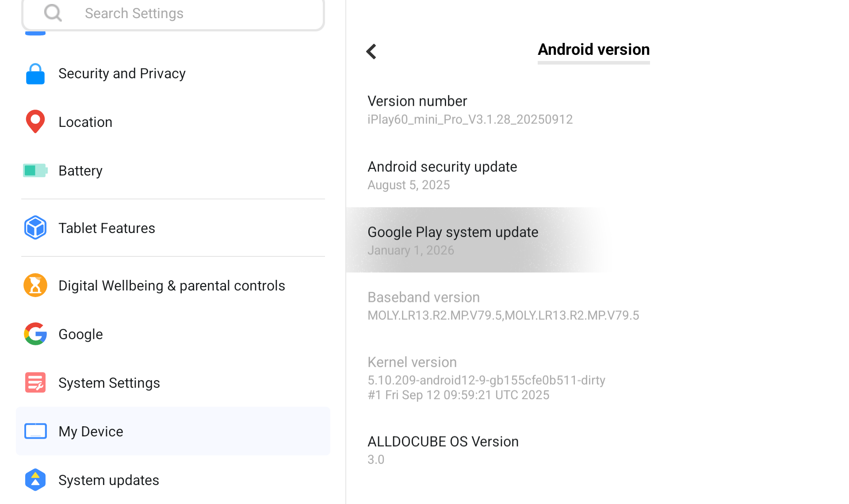Go back with the left chevron arrow
Screen dimensions: 849x504
click(371, 51)
